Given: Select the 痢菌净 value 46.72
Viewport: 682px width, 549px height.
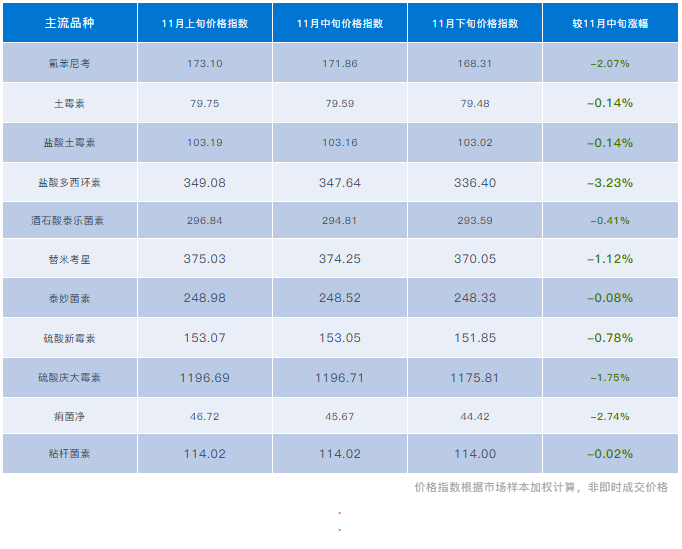Looking at the screenshot, I should [204, 415].
